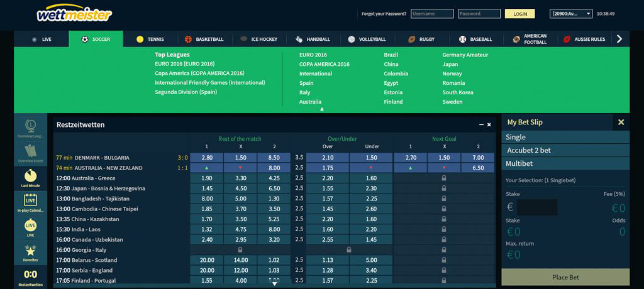Open the Brazil league link
This screenshot has height=289, width=644.
(391, 55)
